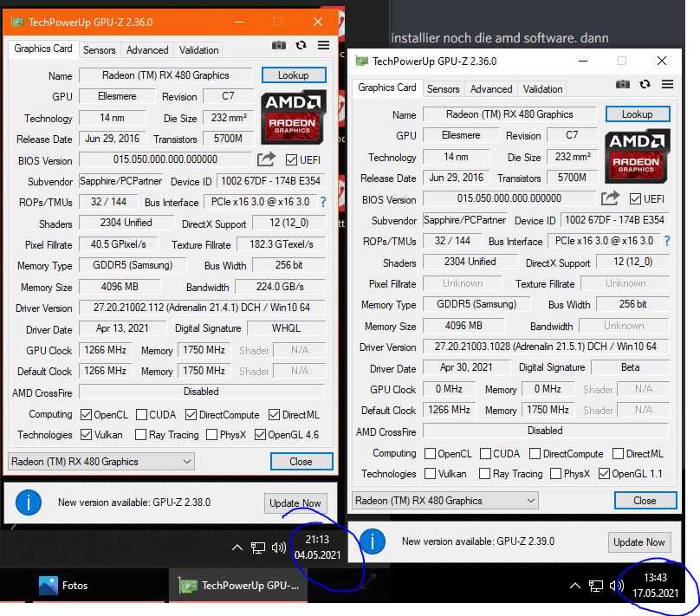Open Validation tab in left GPU-Z

click(198, 50)
